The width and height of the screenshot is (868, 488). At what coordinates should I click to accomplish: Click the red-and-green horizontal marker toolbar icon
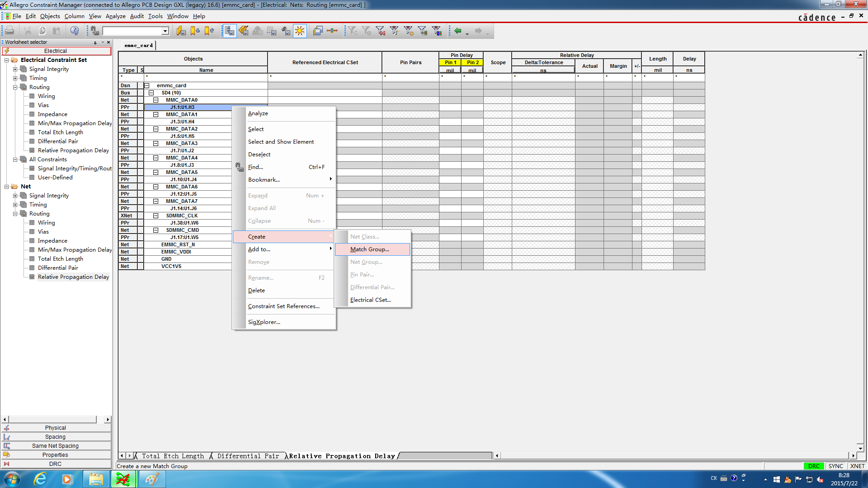pyautogui.click(x=332, y=31)
